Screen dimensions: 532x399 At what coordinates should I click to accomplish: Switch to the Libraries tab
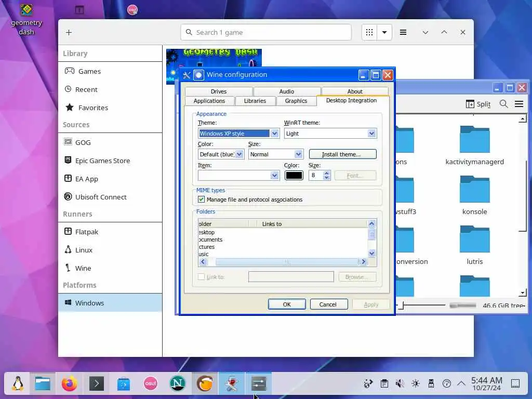coord(255,101)
